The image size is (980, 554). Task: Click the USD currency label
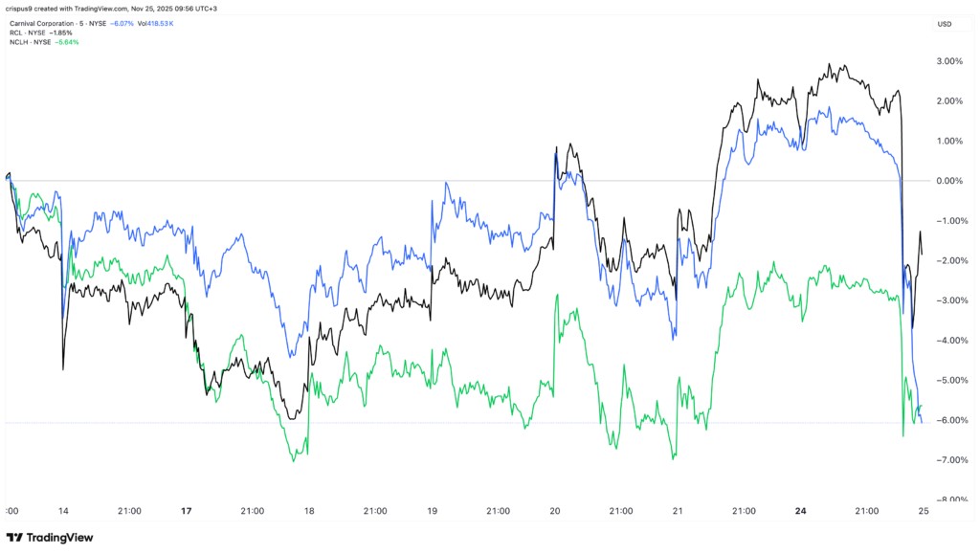click(x=944, y=24)
